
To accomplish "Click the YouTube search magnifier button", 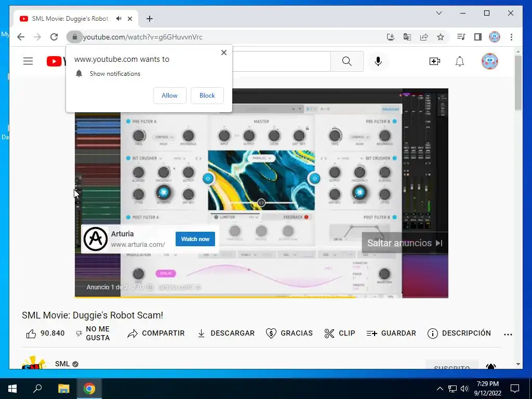I will 347,61.
